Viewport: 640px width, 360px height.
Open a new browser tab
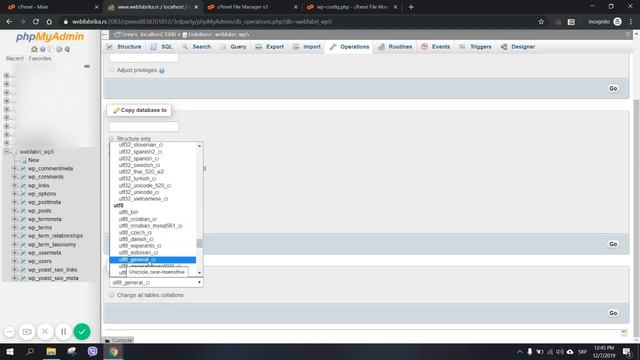point(411,7)
